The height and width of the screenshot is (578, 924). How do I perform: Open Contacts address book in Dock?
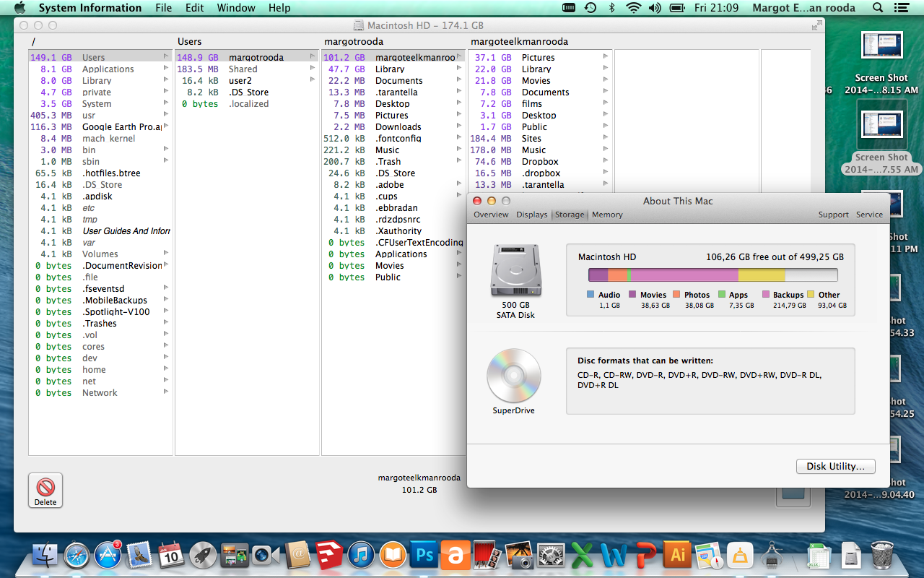[297, 555]
